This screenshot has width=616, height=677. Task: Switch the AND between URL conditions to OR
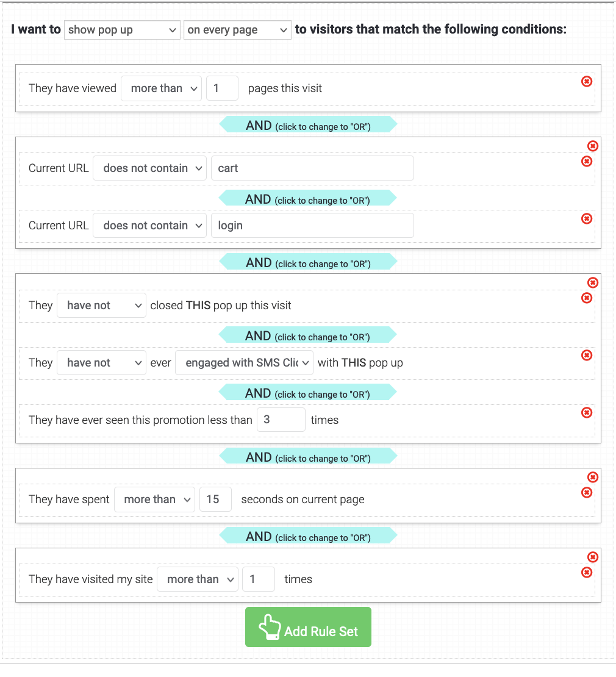[308, 198]
